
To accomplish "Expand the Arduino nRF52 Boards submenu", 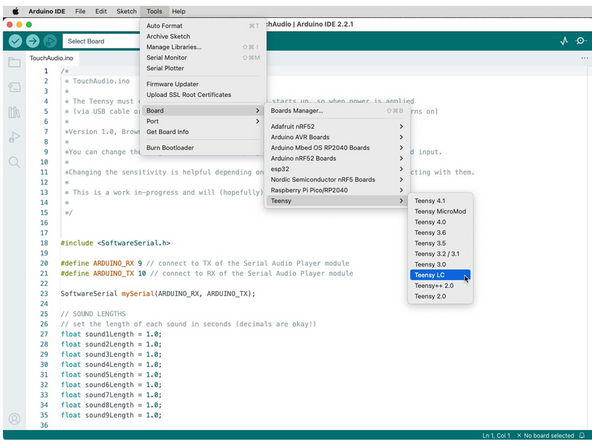I will pos(337,158).
